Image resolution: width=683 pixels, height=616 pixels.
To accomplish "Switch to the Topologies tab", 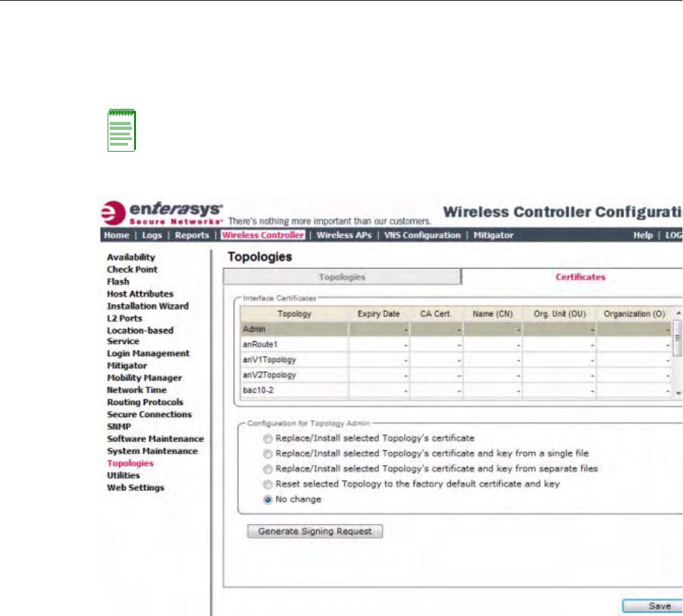I will coord(342,277).
